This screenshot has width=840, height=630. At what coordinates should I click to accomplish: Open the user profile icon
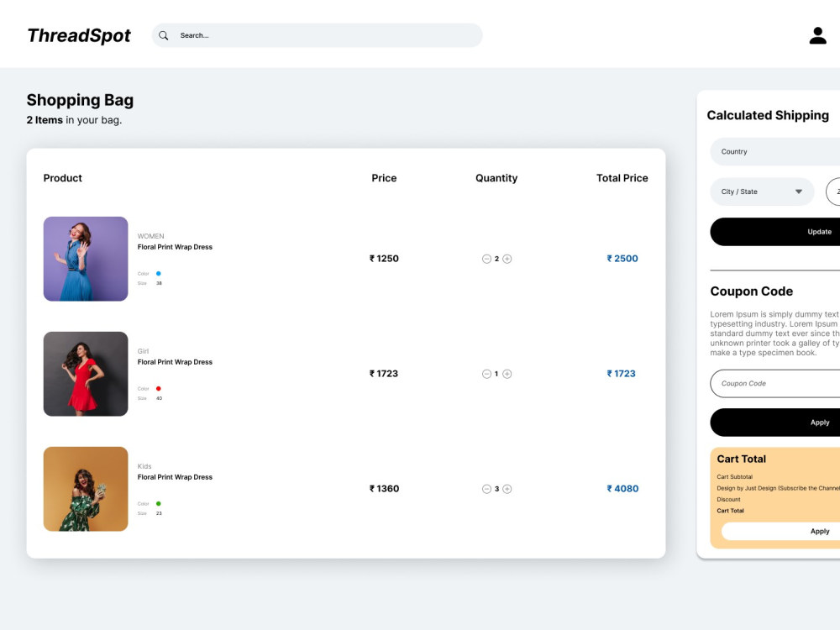click(x=817, y=35)
